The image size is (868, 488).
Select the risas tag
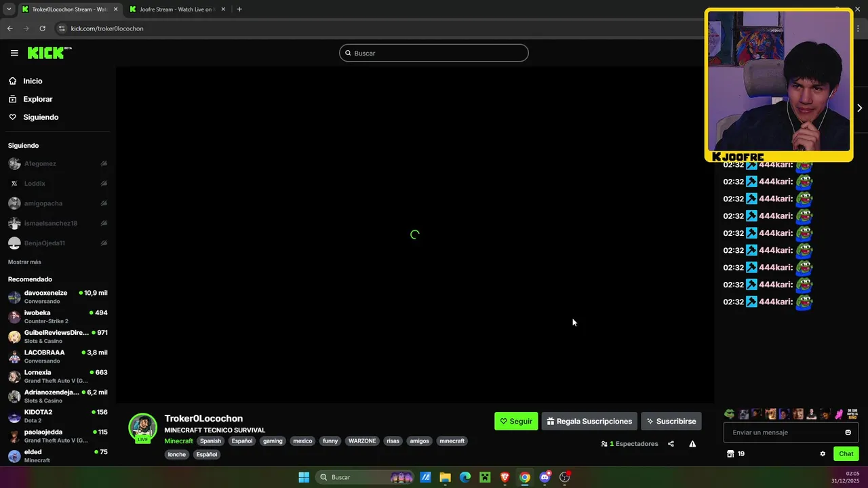(393, 441)
